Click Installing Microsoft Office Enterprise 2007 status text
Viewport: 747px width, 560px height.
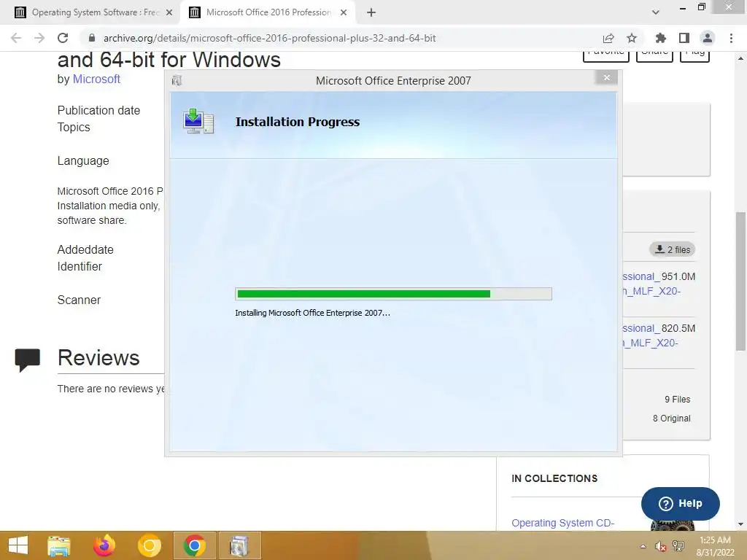point(312,313)
